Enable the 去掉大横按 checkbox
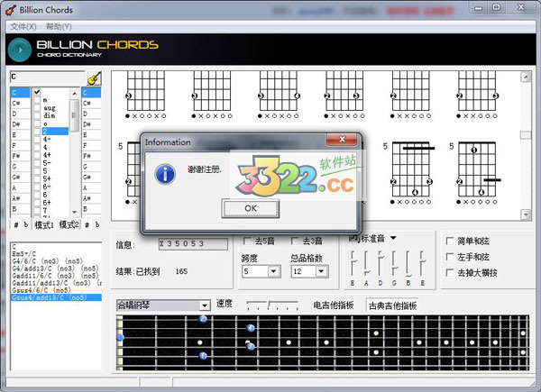This screenshot has width=541, height=392. [451, 271]
